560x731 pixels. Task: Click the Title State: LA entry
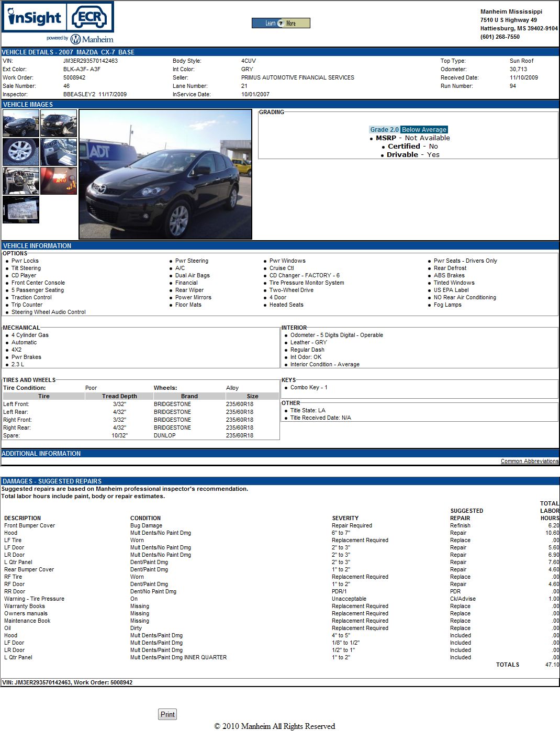tap(308, 410)
